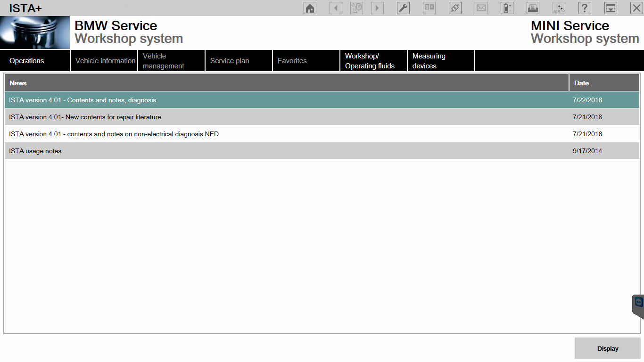Sort by the Date column header

click(604, 83)
